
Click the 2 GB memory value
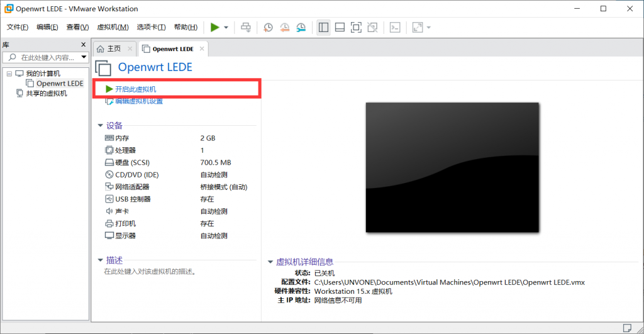tap(208, 138)
